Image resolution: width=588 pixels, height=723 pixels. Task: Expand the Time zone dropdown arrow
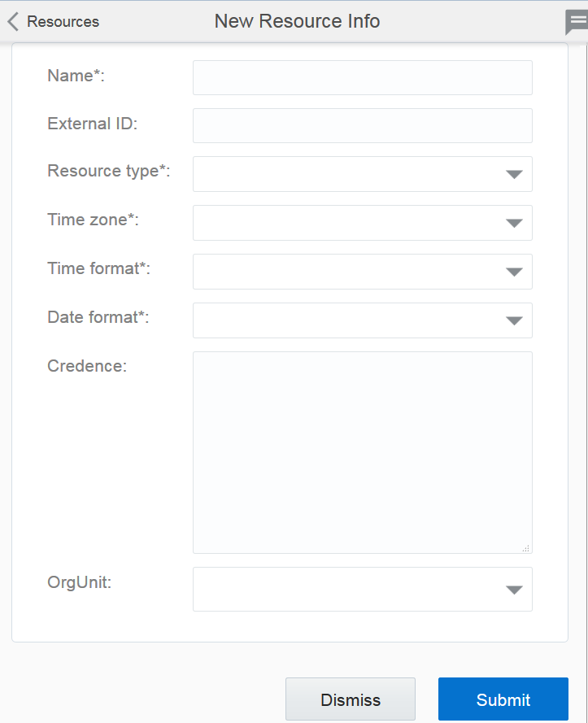pyautogui.click(x=513, y=223)
